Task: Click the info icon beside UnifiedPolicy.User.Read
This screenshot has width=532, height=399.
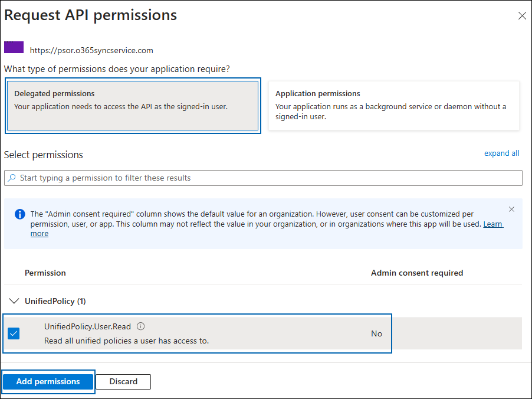Action: coord(140,326)
